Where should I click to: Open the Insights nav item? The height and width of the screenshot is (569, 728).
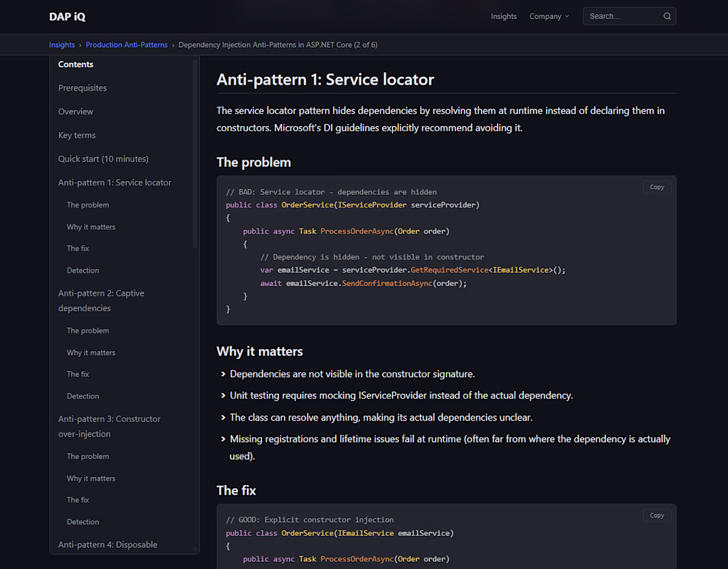504,17
